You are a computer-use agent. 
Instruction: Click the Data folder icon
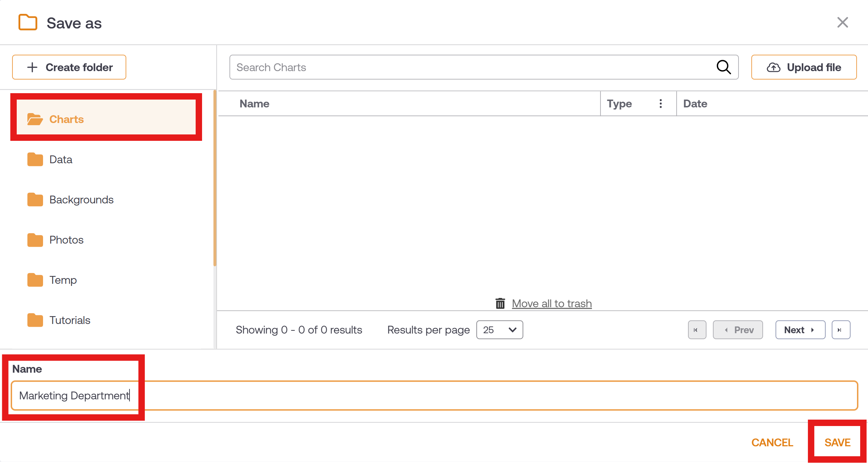tap(35, 159)
